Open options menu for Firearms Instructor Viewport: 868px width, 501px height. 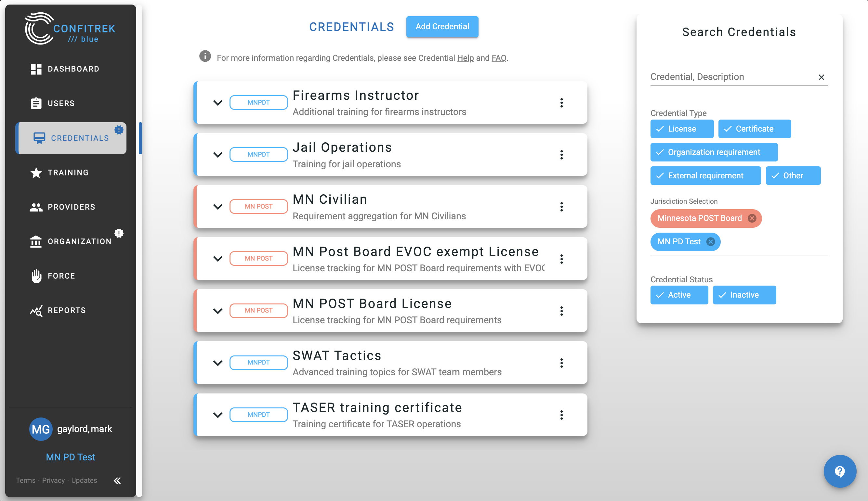click(x=561, y=103)
